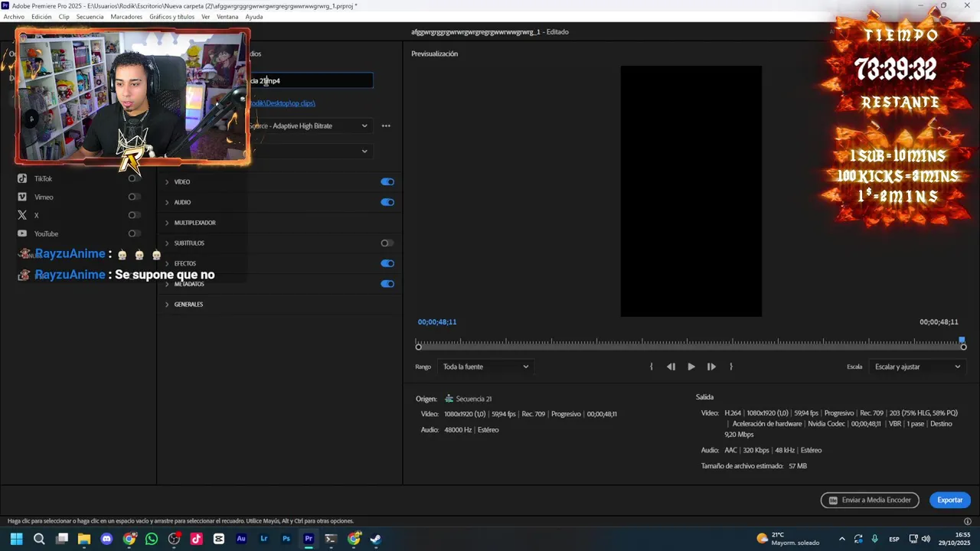Click the Vimeo destination icon
980x551 pixels.
pyautogui.click(x=22, y=197)
